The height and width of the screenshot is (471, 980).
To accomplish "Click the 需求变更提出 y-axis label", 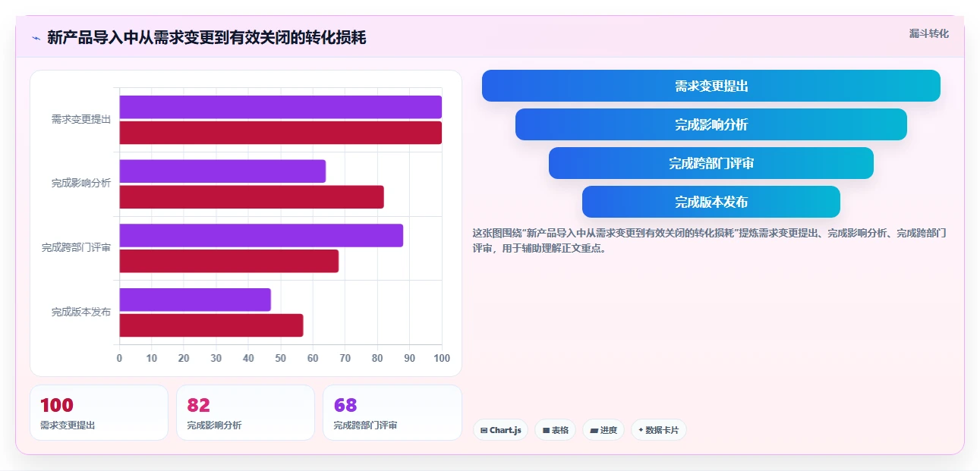I will click(x=81, y=119).
